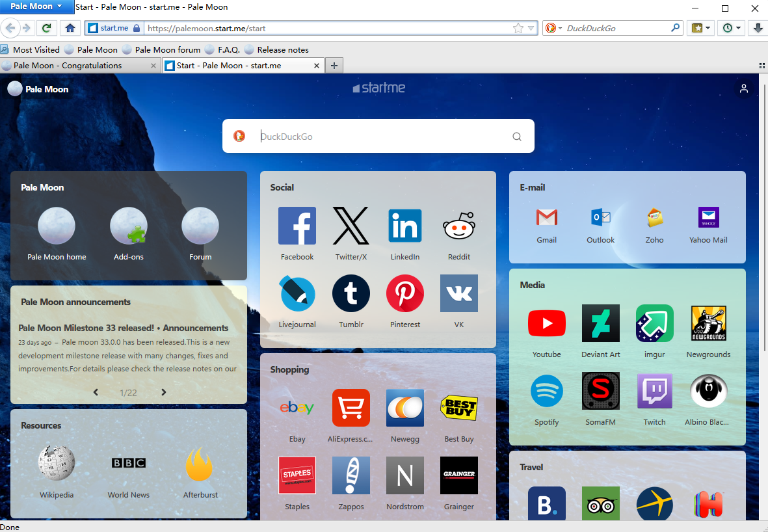Open the Zoho mail shortcut
The width and height of the screenshot is (768, 532).
point(654,217)
